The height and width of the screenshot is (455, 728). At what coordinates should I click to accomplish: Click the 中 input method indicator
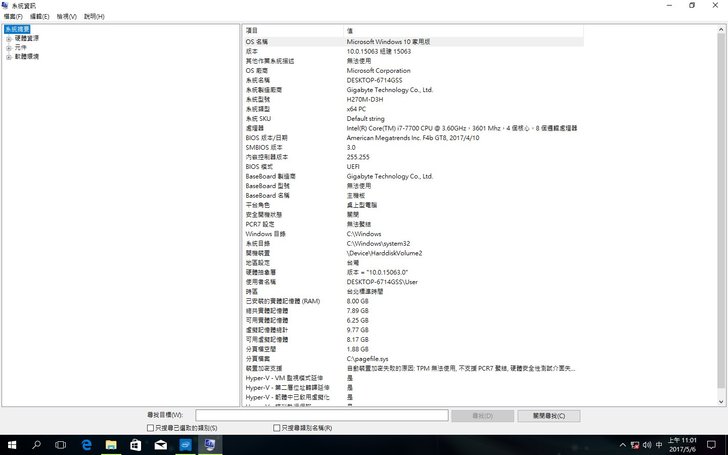(659, 445)
